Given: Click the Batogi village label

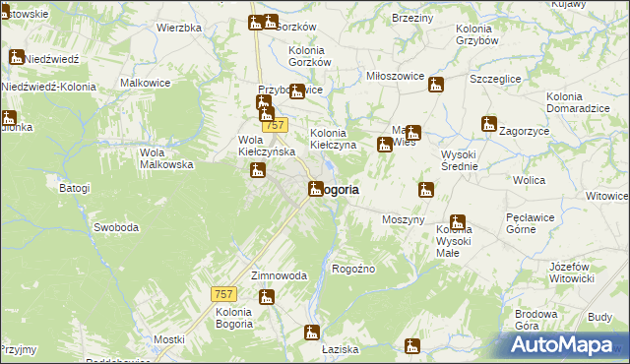Looking at the screenshot, I should click(75, 188).
